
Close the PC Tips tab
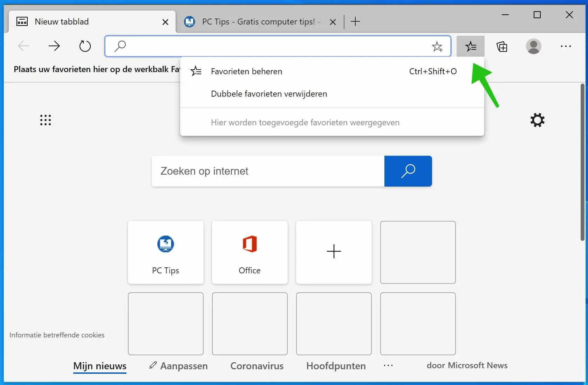pyautogui.click(x=333, y=22)
